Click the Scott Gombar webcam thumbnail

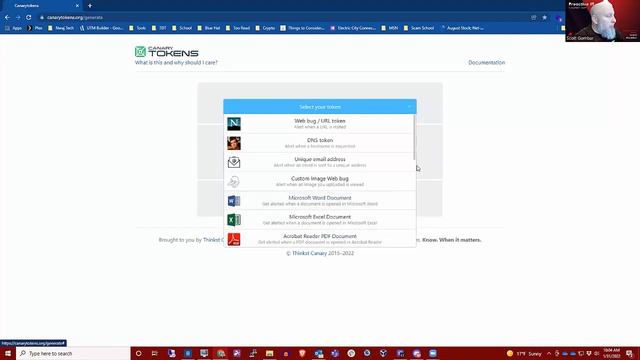pyautogui.click(x=602, y=21)
